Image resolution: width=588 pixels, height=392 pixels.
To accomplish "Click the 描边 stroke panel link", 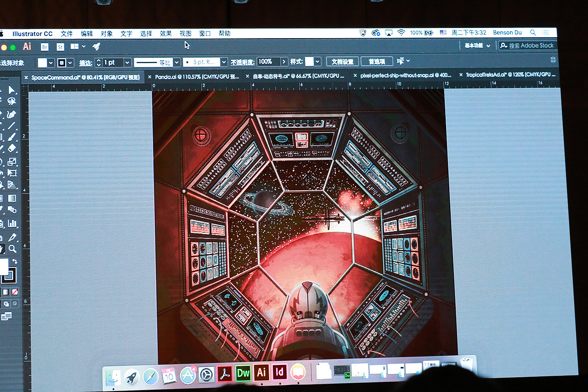I will click(x=85, y=63).
